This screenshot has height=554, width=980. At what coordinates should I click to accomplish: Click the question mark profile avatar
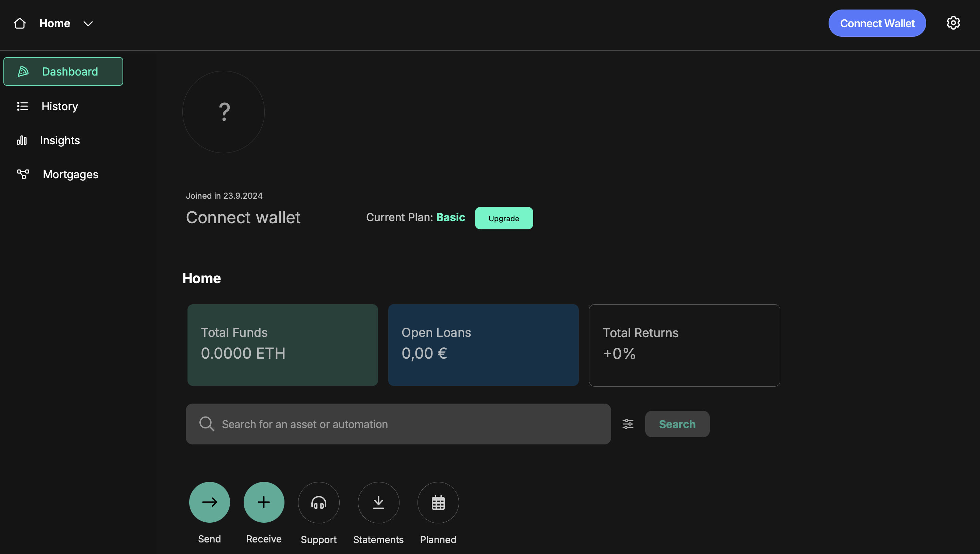point(224,112)
